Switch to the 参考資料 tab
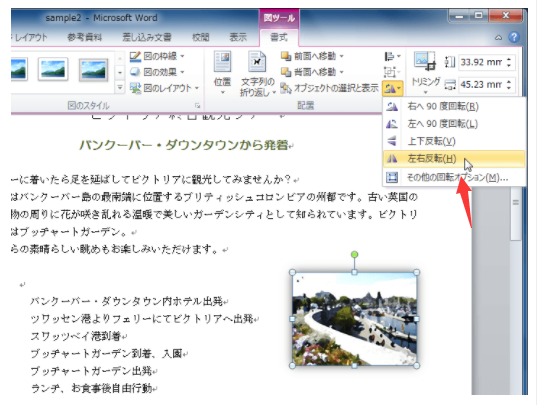 point(85,37)
